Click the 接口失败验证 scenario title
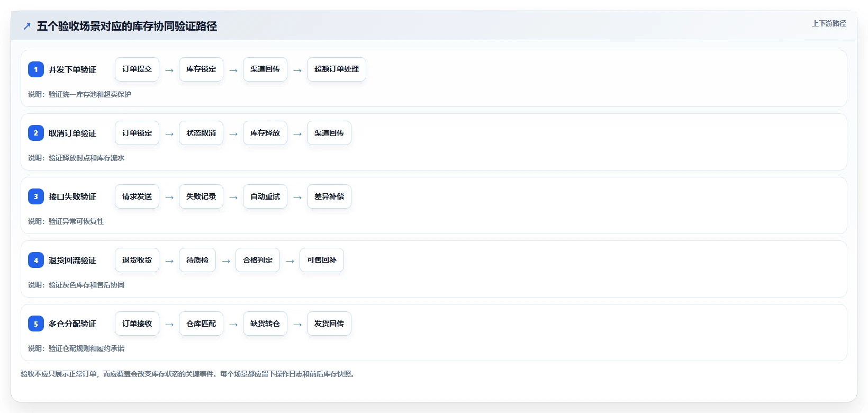Screen dimensions: 868x413 73,196
